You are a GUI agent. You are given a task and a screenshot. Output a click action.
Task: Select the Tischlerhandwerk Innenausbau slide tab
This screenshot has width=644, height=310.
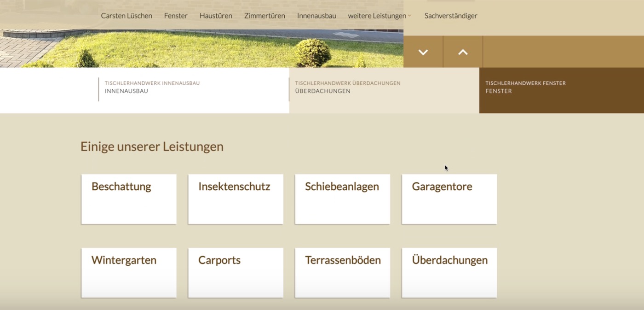(194, 90)
